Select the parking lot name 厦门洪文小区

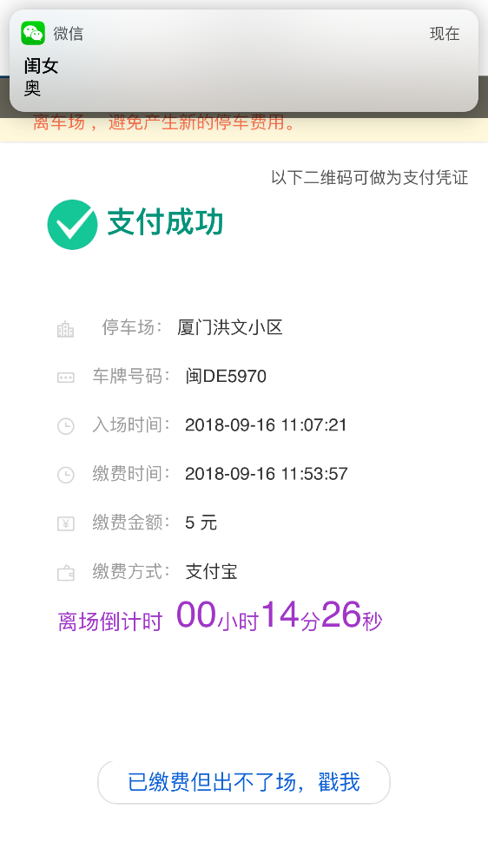click(230, 327)
